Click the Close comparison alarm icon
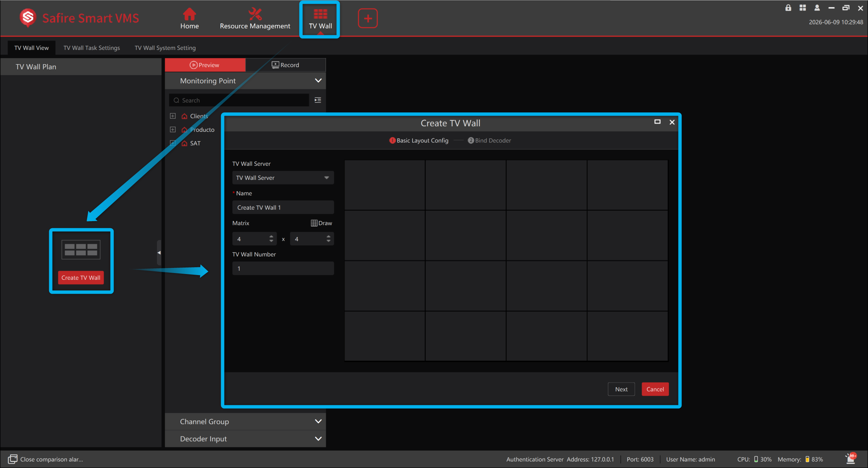The image size is (868, 468). (x=13, y=459)
